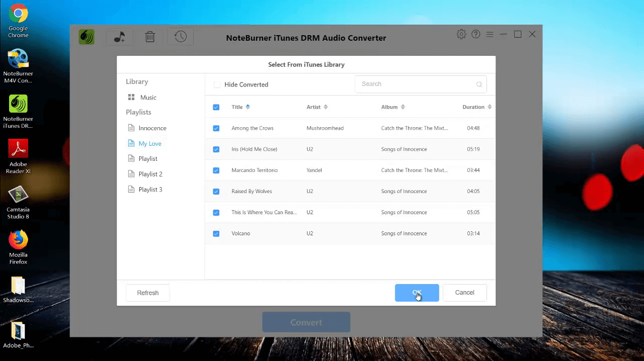Select Music in the Library sidebar
The image size is (644, 361).
(148, 98)
